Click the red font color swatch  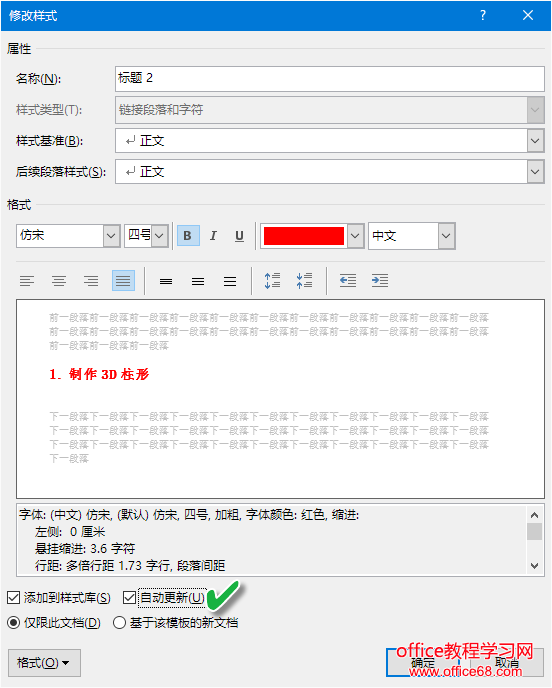tap(304, 236)
